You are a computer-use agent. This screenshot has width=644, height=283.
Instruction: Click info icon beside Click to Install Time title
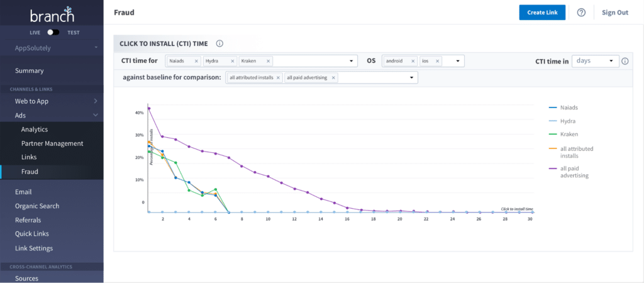tap(219, 43)
